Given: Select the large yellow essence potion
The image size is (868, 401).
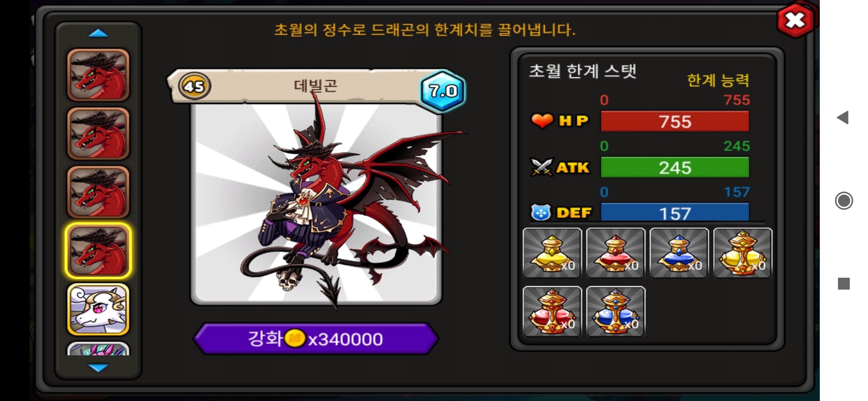Looking at the screenshot, I should click(x=743, y=253).
